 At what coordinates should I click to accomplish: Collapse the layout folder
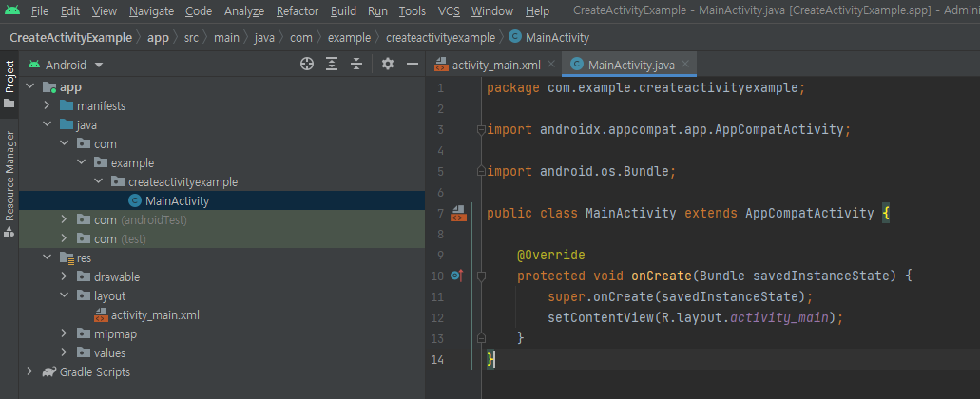pyautogui.click(x=64, y=296)
